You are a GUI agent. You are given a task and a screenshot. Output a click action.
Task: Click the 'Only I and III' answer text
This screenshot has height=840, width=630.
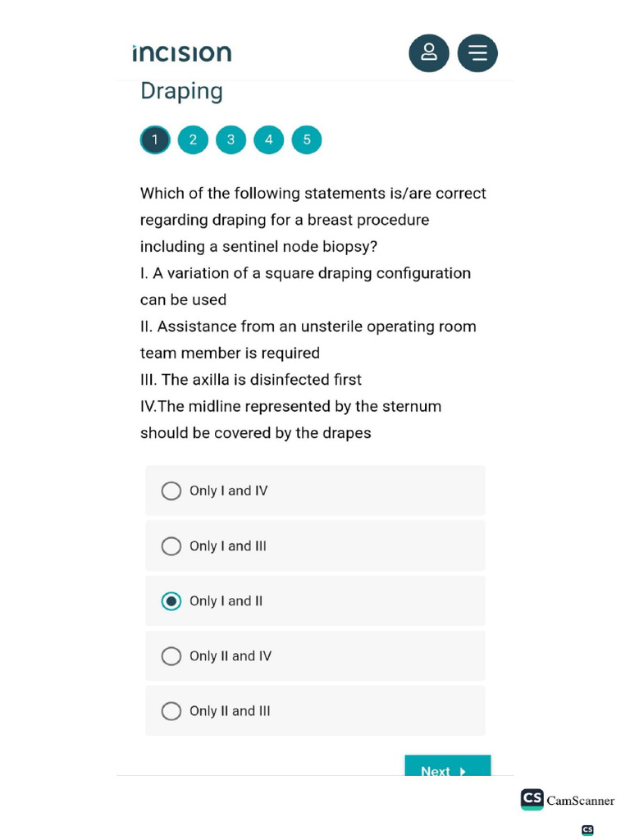point(228,546)
